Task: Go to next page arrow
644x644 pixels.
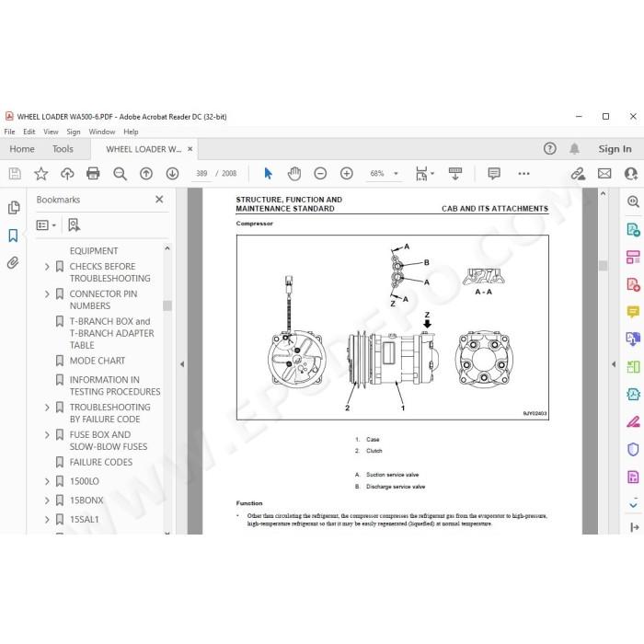Action: point(173,173)
